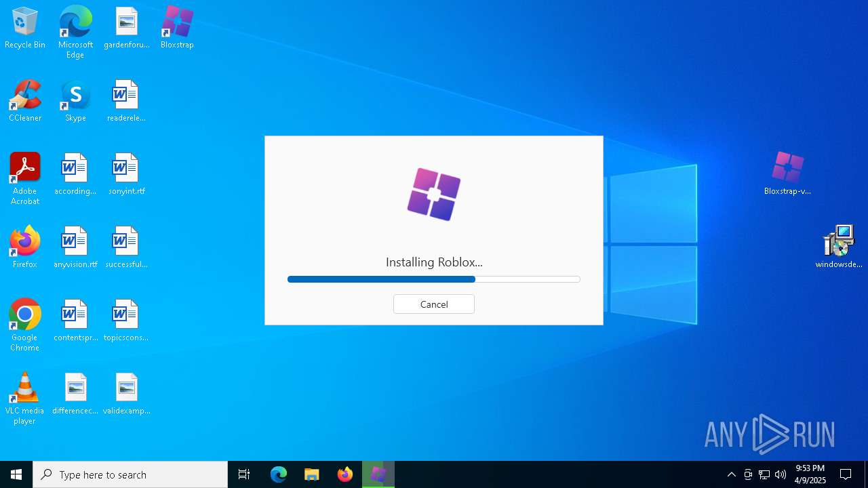Select the Google Chrome desktop shortcut
The height and width of the screenshot is (488, 868).
[x=25, y=325]
